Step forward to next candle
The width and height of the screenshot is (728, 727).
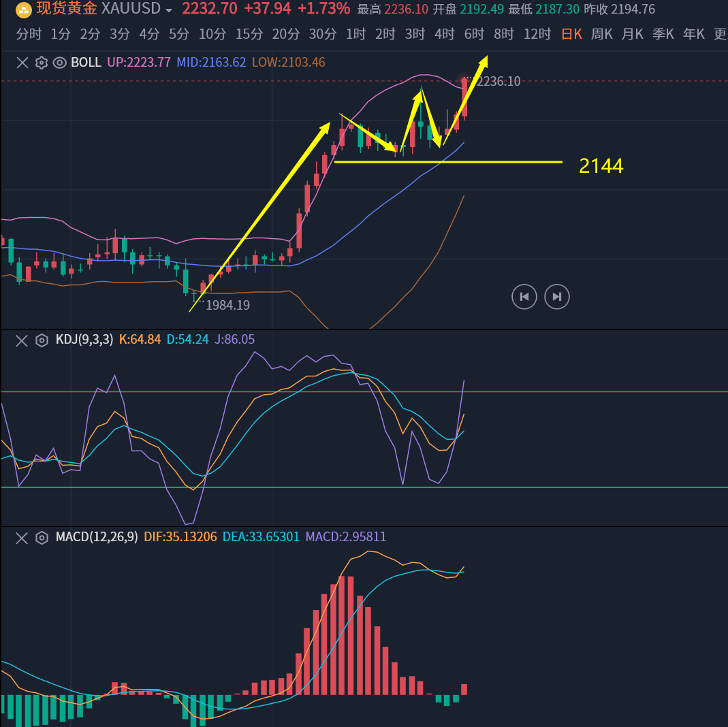click(557, 297)
